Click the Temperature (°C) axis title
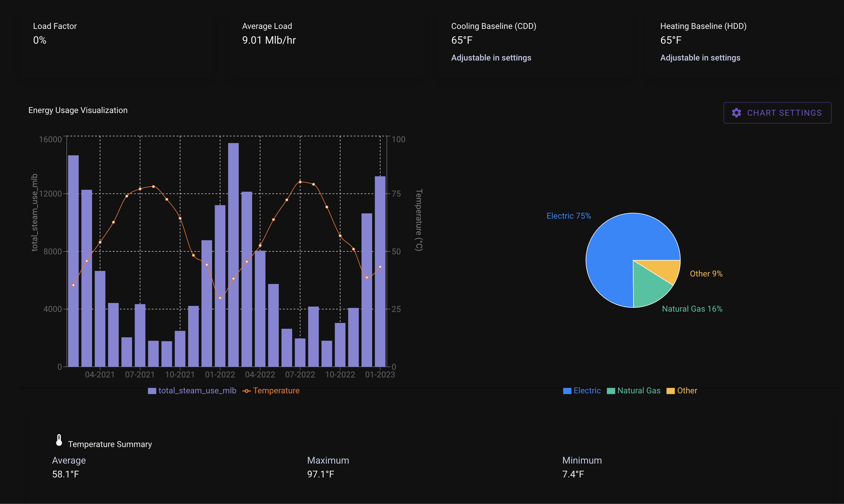Viewport: 844px width, 504px height. [x=419, y=220]
